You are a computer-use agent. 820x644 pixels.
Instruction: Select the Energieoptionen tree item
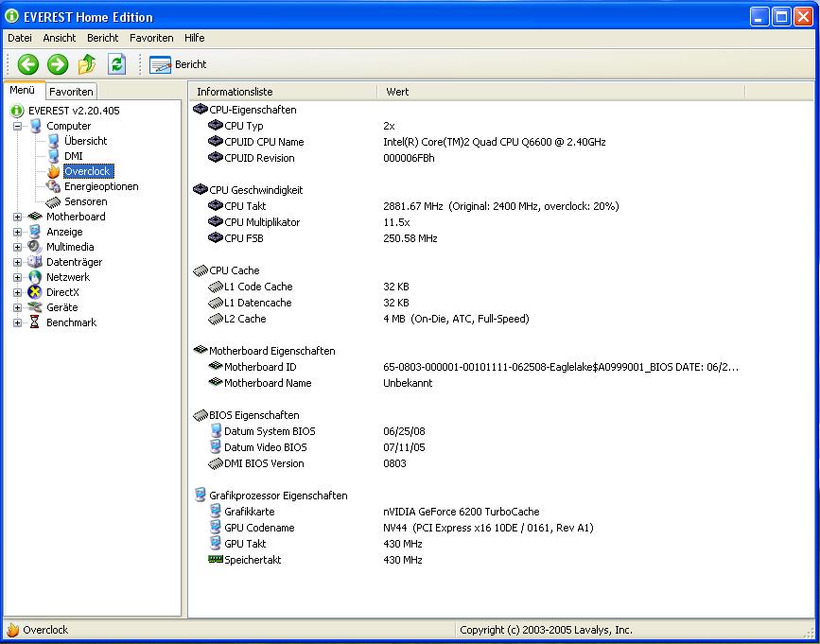tap(101, 186)
